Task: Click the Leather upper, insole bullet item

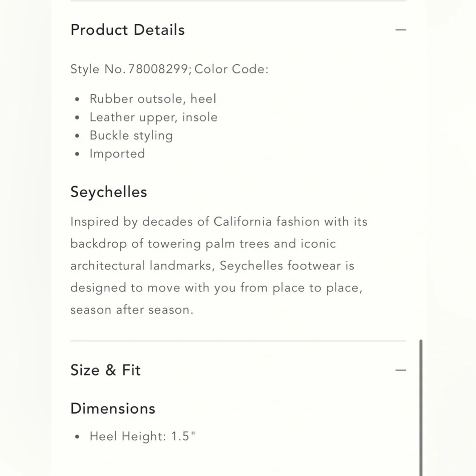Action: click(x=154, y=117)
